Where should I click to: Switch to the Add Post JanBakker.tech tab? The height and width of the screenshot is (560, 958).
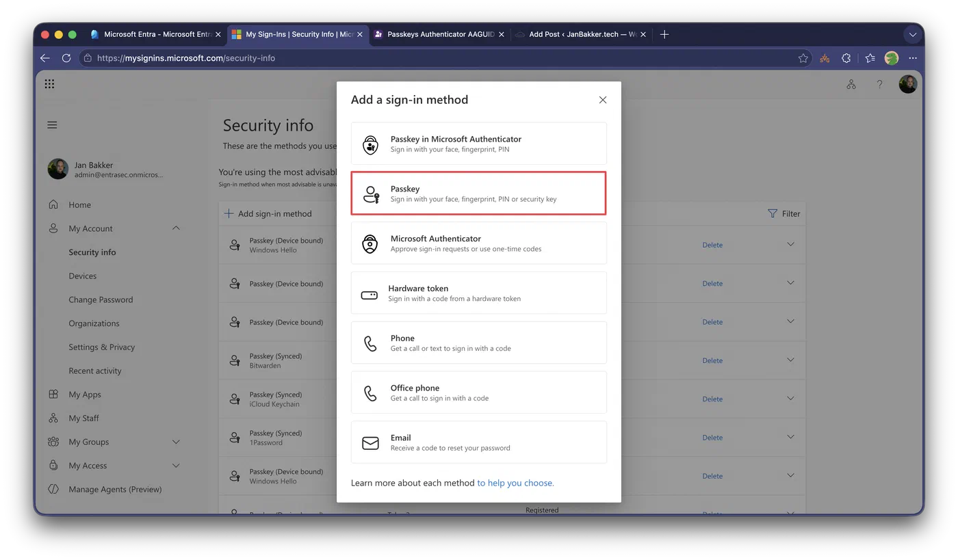(581, 34)
